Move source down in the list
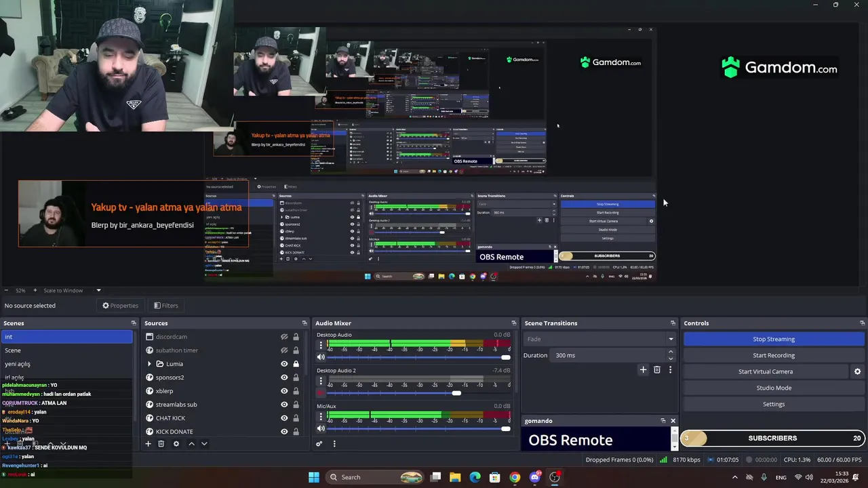 [x=204, y=444]
